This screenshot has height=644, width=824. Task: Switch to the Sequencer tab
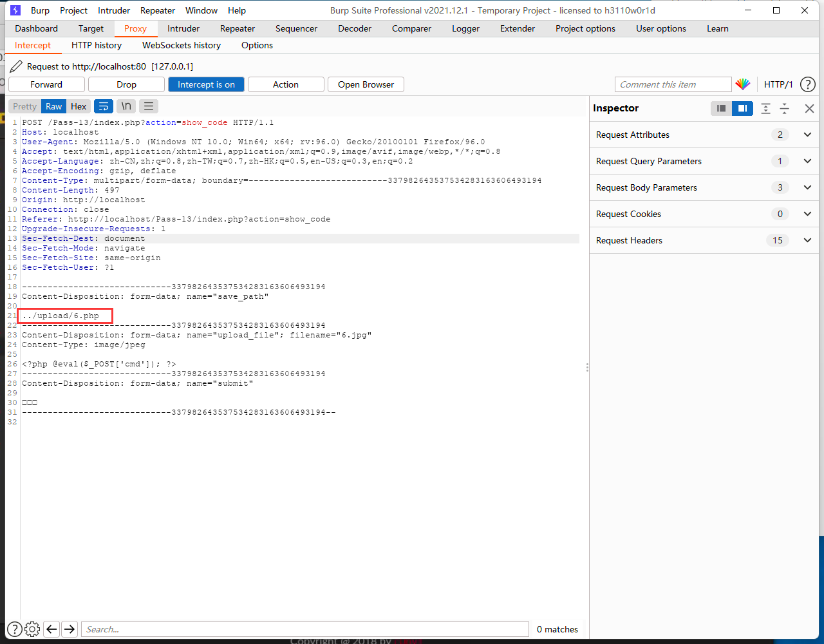(x=296, y=28)
